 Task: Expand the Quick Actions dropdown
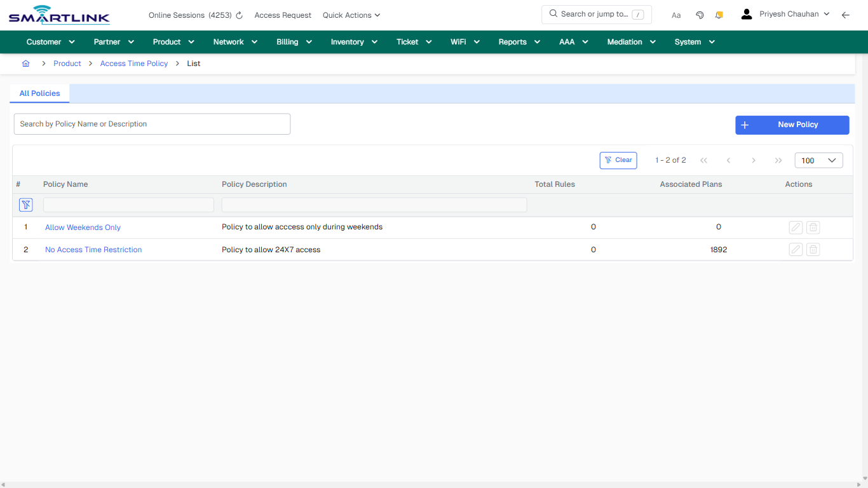coord(351,15)
